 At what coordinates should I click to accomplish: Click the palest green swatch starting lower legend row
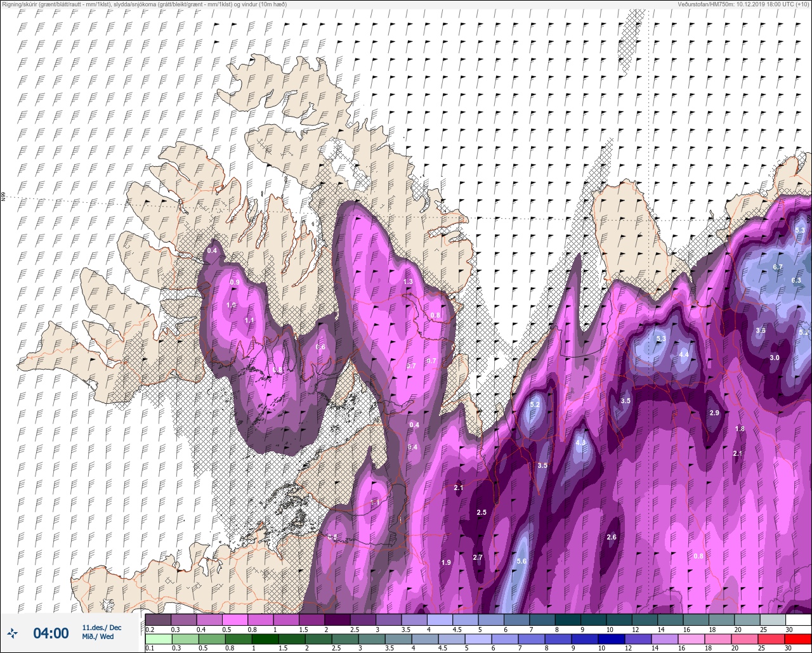pos(158,639)
